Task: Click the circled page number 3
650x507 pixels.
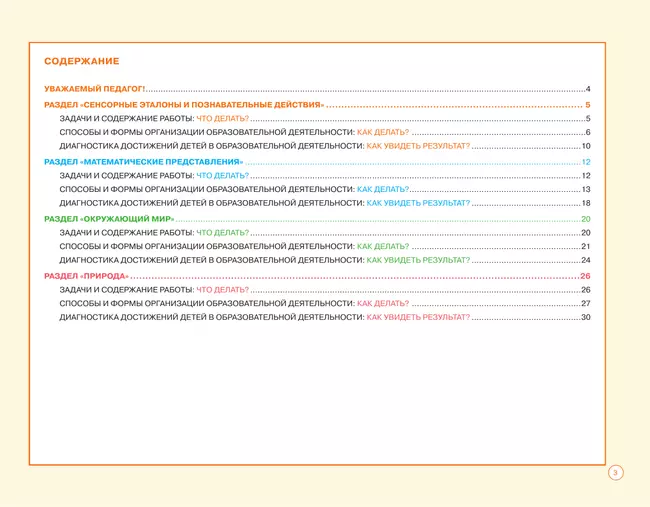Action: (x=616, y=473)
